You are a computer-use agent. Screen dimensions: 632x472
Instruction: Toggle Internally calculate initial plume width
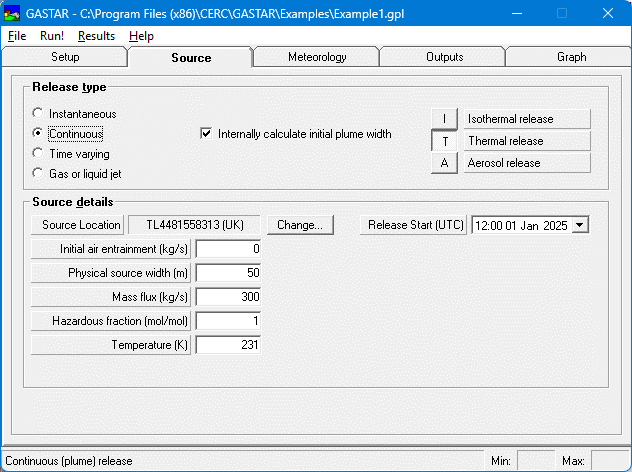point(207,133)
